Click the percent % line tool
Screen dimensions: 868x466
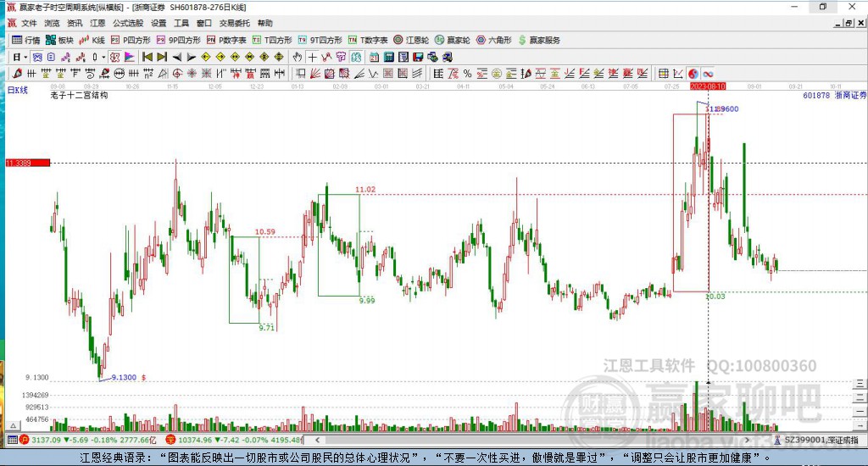tap(467, 74)
